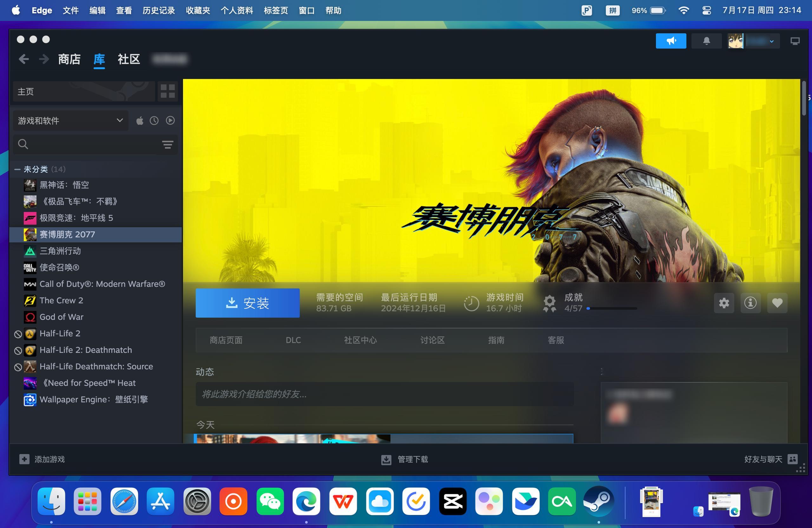Screen dimensions: 812x528
Task: Click the 商店 navigation tab
Action: [69, 59]
